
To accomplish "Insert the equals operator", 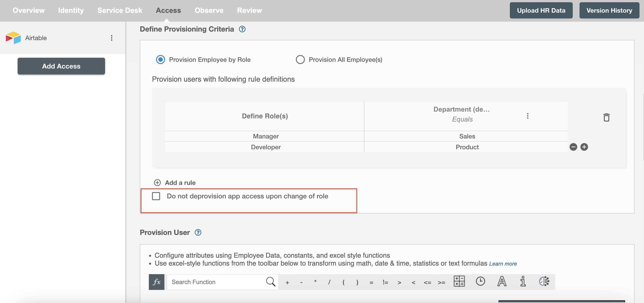I will [x=371, y=282].
